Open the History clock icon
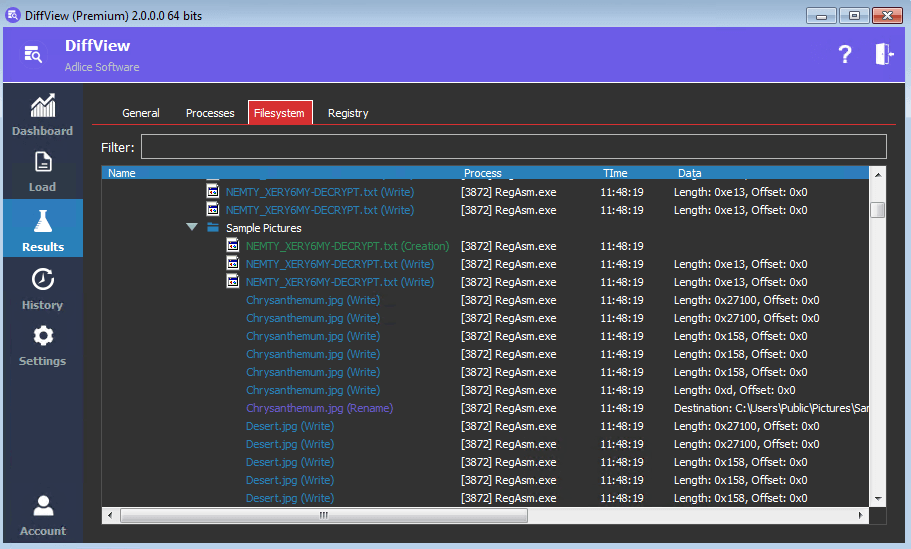 (x=42, y=280)
